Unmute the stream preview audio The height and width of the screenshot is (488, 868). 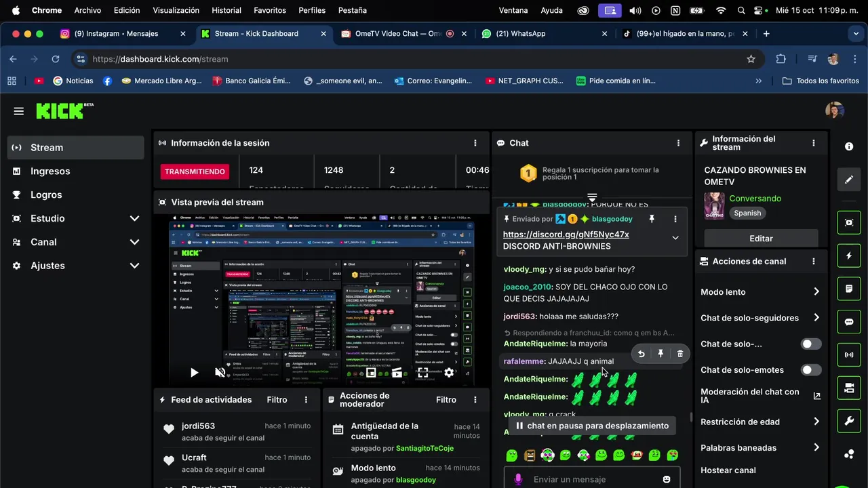(x=220, y=372)
